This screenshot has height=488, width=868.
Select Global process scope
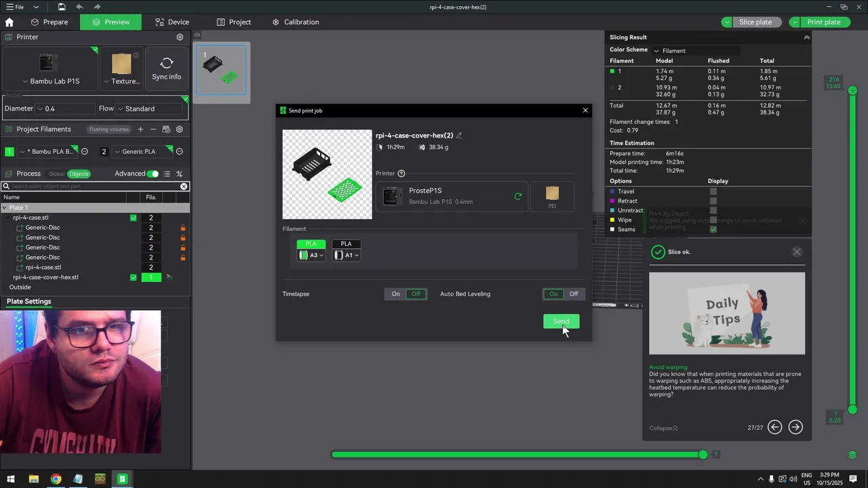(56, 174)
